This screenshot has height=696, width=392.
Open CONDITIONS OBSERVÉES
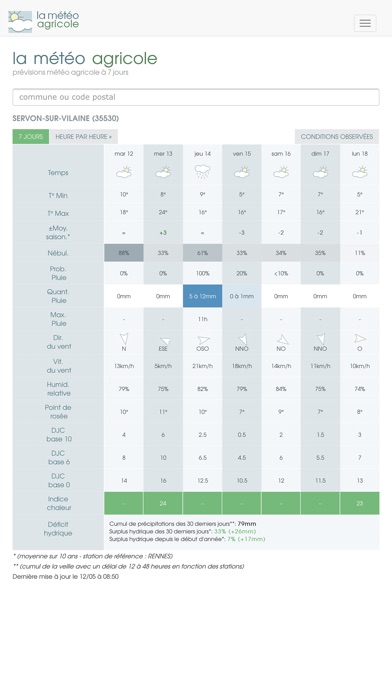337,137
